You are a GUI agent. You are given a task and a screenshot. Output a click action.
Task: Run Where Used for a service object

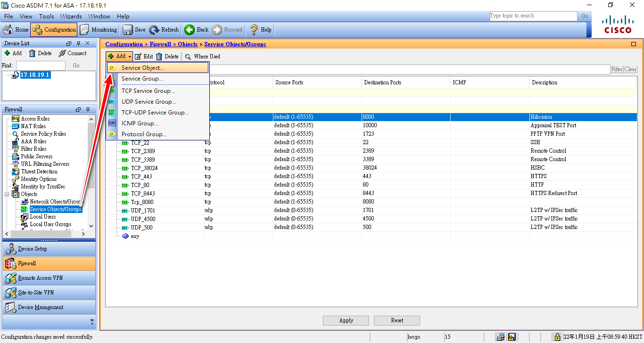[202, 56]
